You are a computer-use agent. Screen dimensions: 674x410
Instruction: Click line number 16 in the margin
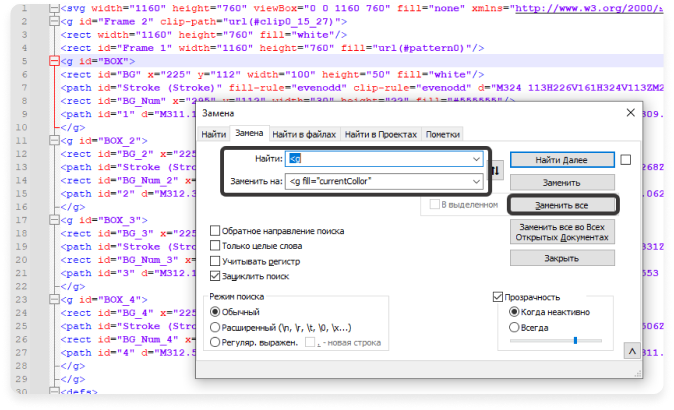click(x=21, y=207)
